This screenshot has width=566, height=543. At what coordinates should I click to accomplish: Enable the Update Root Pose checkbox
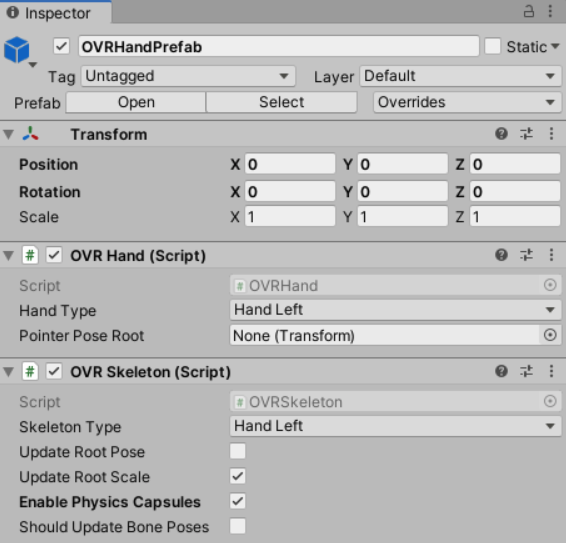238,451
